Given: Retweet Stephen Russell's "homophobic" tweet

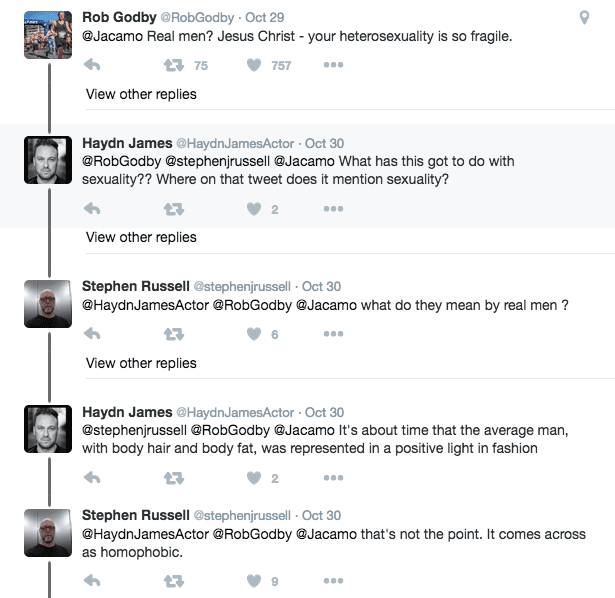Looking at the screenshot, I should coord(172,580).
